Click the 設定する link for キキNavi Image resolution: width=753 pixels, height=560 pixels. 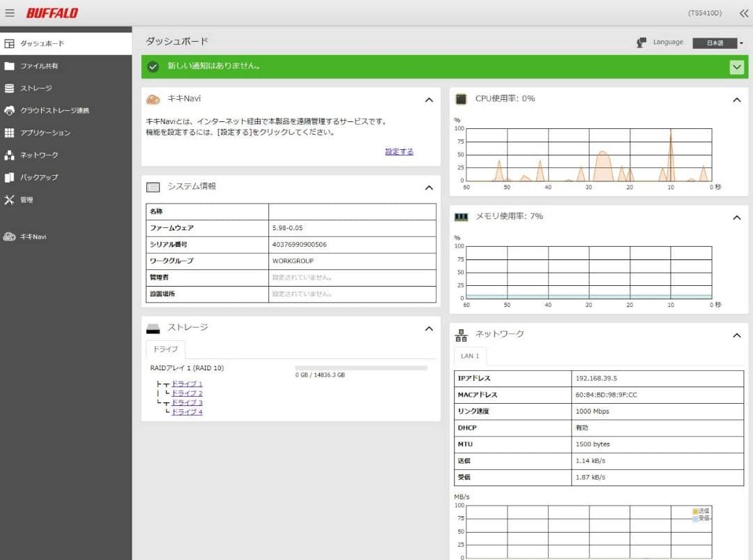click(x=398, y=151)
